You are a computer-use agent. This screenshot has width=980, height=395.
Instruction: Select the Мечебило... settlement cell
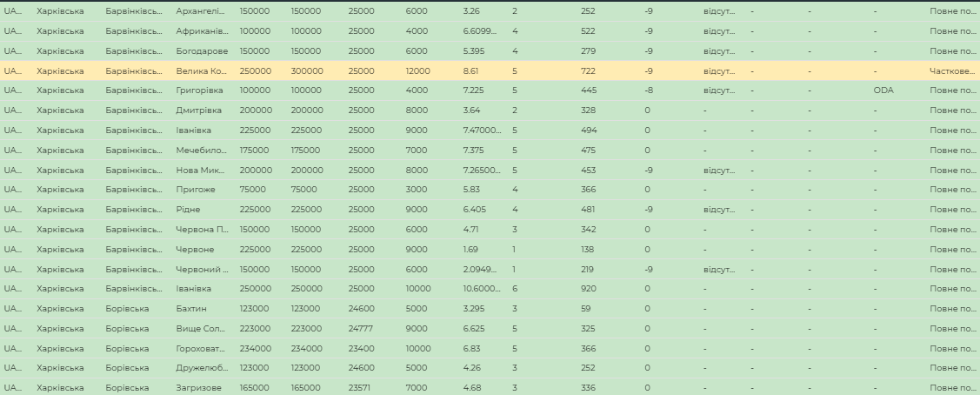(x=202, y=150)
